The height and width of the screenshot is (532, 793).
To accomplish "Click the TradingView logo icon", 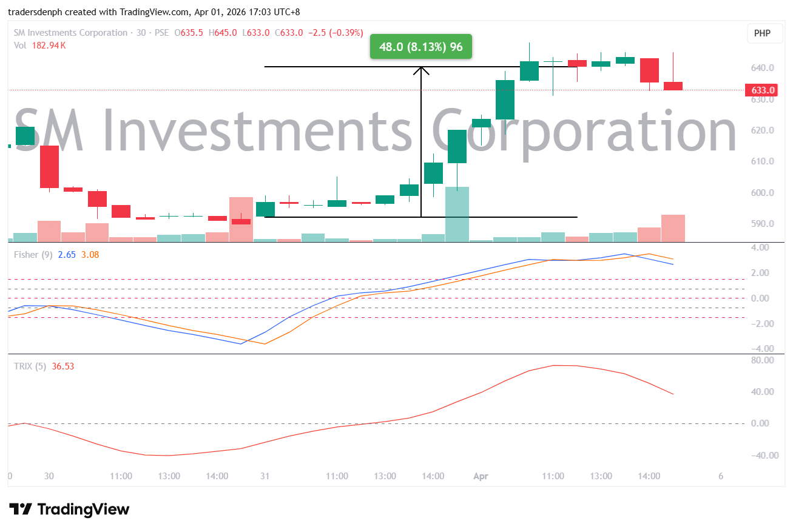I will click(21, 509).
